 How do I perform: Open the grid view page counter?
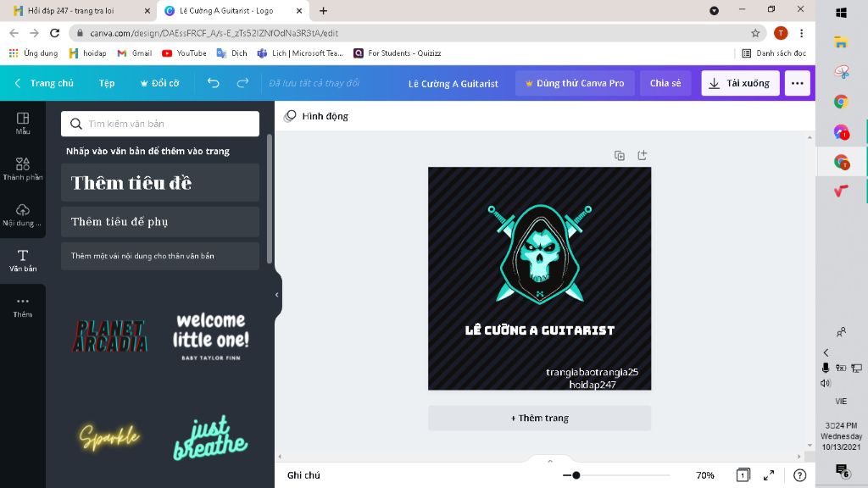[x=743, y=474]
